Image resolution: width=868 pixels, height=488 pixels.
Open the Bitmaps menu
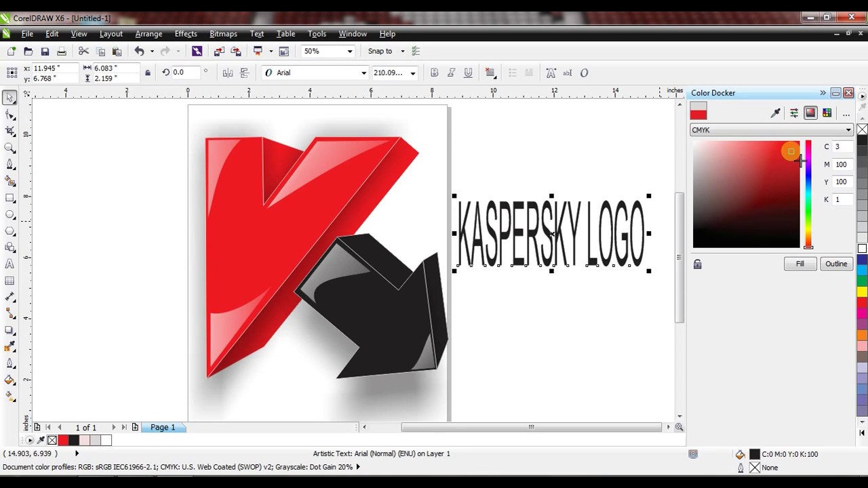[x=223, y=34]
